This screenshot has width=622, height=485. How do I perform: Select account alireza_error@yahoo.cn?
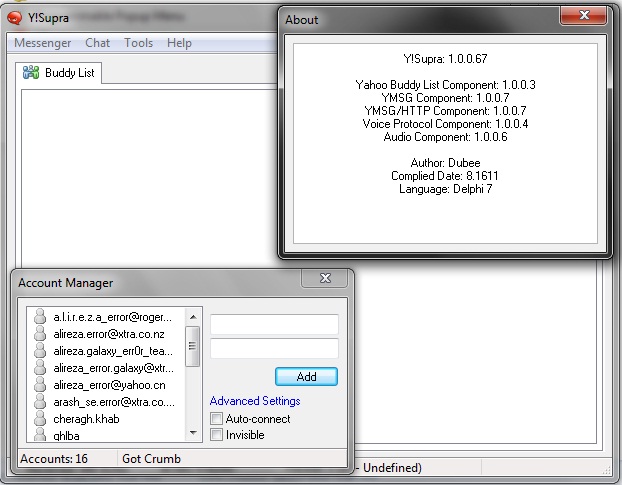click(x=109, y=385)
